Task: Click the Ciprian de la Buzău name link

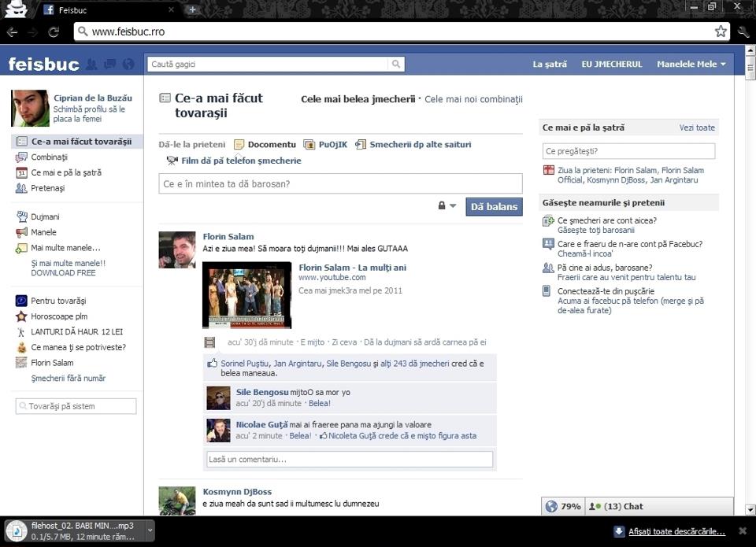Action: (x=93, y=98)
